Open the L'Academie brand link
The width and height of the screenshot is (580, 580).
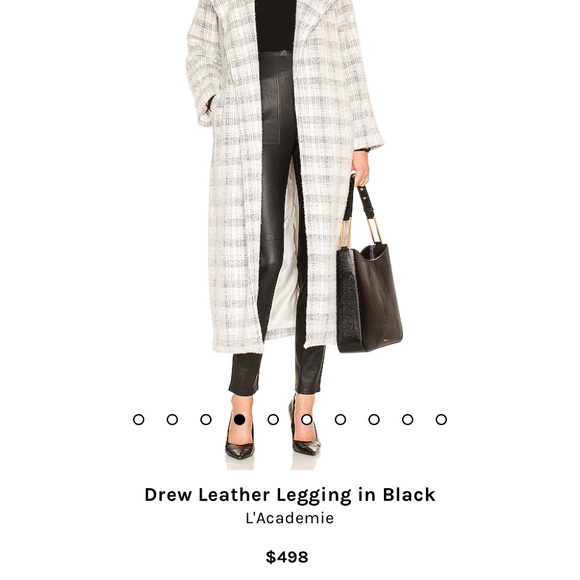click(290, 518)
